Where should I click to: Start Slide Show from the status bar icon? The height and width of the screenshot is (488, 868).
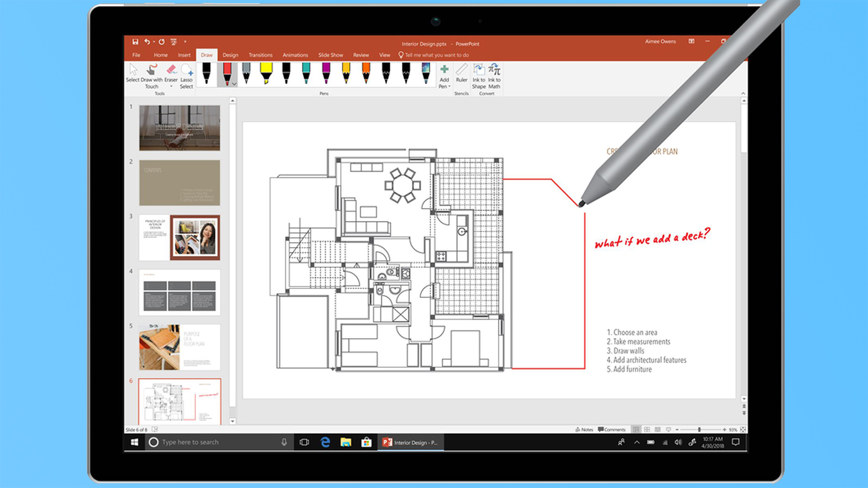pyautogui.click(x=668, y=429)
